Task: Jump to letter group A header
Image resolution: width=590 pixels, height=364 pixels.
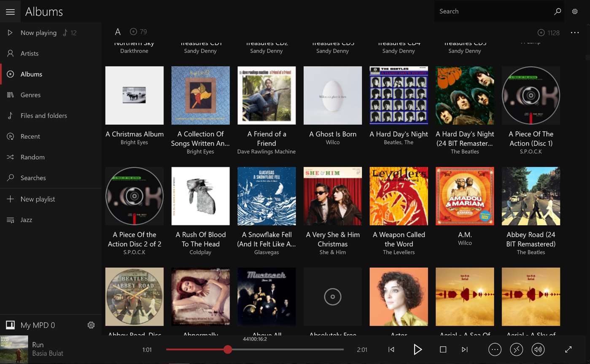Action: pos(118,32)
